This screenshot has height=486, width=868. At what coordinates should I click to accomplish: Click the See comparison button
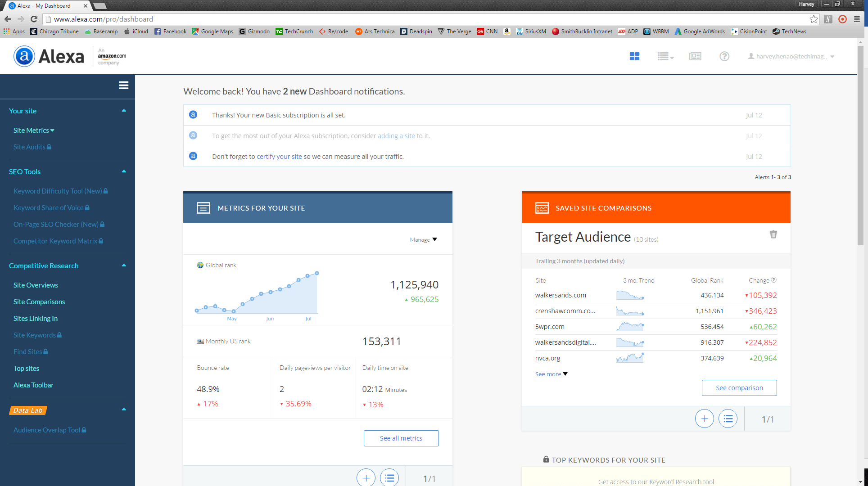click(x=739, y=387)
